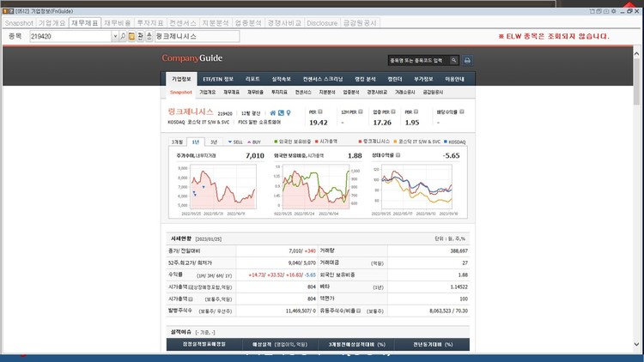Open the 지분분석 sub-menu link

[x=327, y=93]
